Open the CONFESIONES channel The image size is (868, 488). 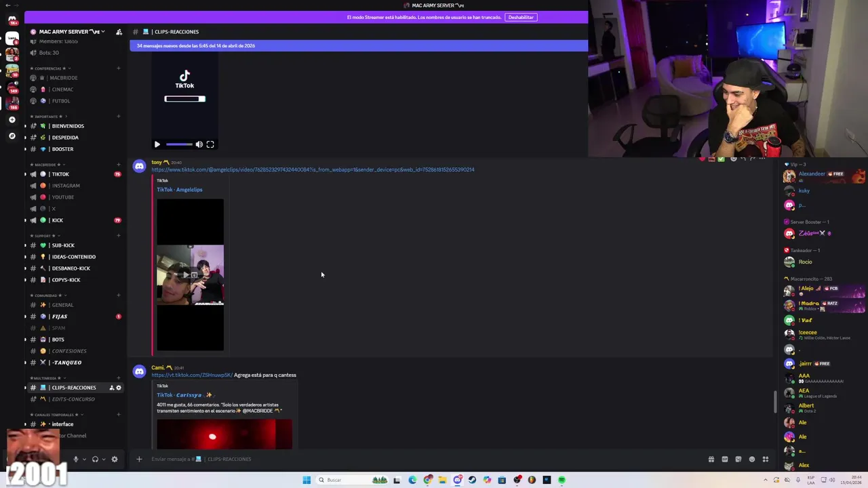(x=75, y=351)
